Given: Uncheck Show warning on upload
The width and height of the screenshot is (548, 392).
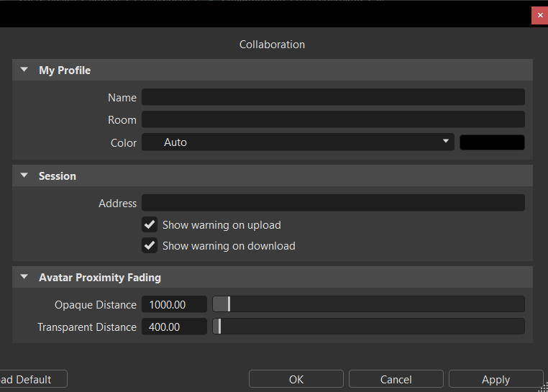Looking at the screenshot, I should point(150,224).
